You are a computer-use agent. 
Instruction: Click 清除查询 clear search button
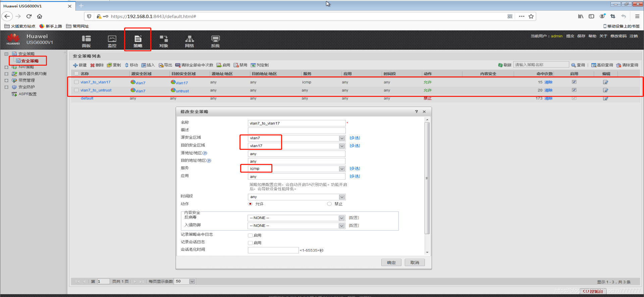coord(627,65)
